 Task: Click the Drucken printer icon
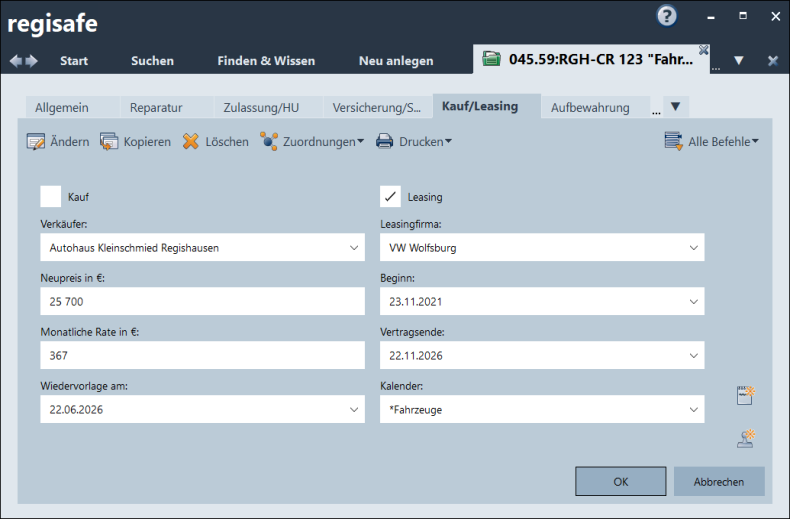(385, 142)
